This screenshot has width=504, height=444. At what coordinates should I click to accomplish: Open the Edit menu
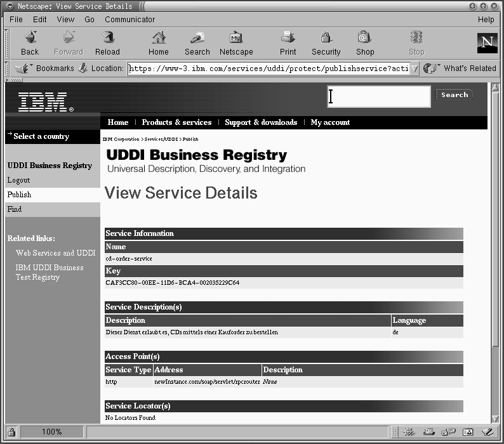[40, 20]
